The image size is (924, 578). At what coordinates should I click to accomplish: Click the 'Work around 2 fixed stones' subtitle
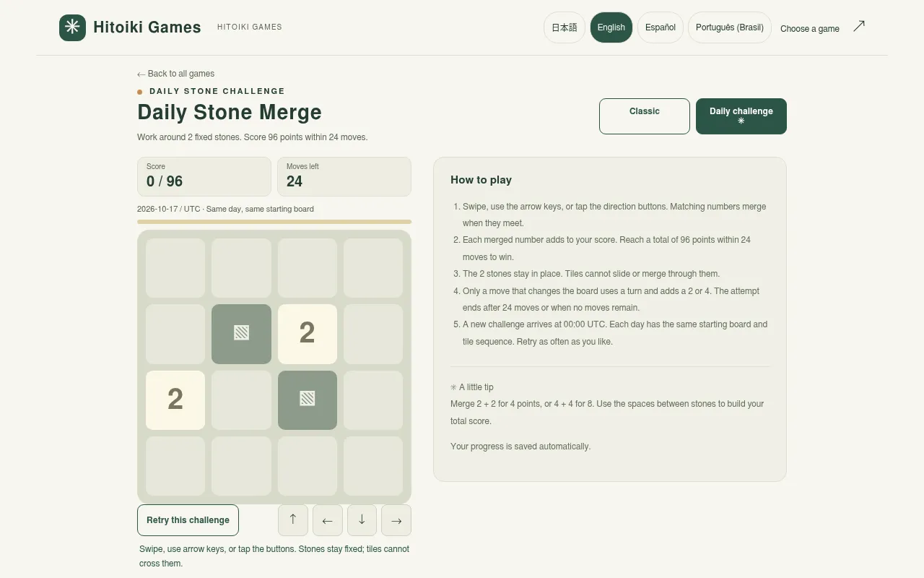[253, 137]
